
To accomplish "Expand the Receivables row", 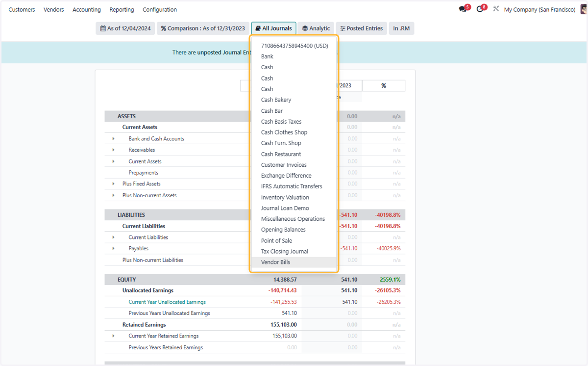I will pyautogui.click(x=113, y=150).
